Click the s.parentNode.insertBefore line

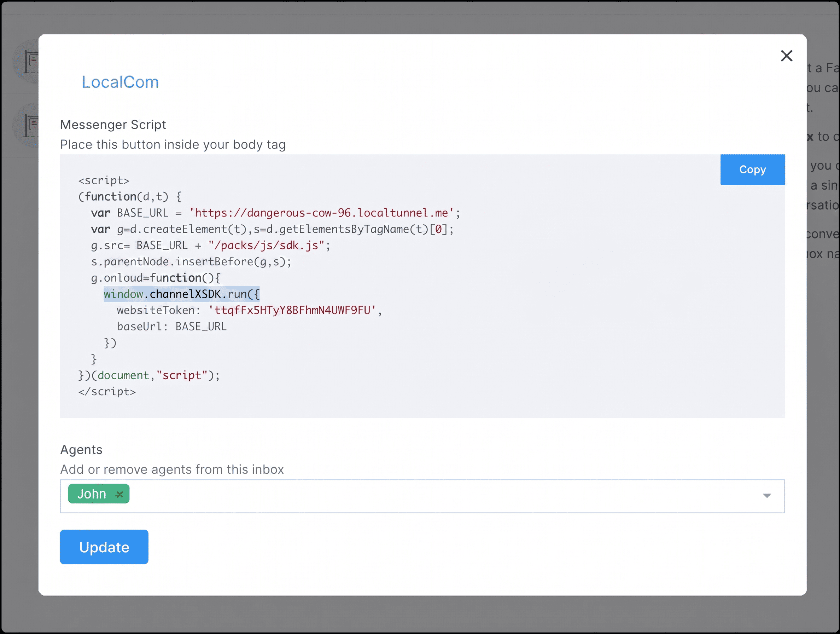[x=191, y=261]
